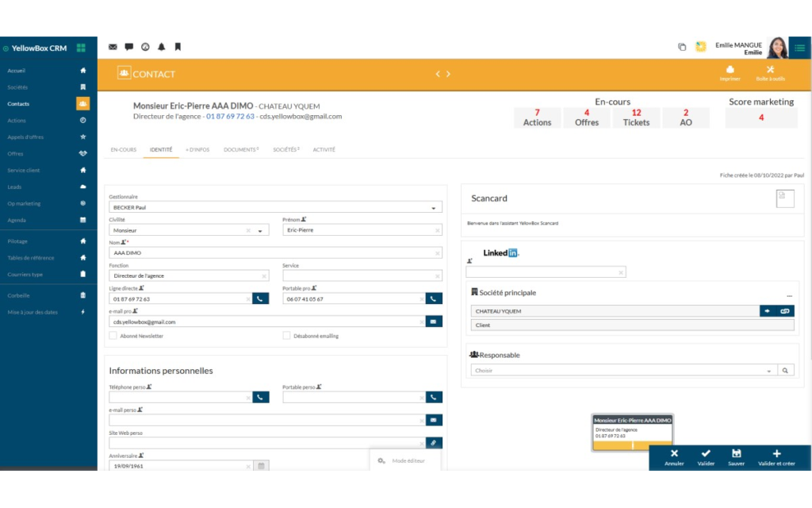Open the Anniversaire calendar picker

[261, 465]
